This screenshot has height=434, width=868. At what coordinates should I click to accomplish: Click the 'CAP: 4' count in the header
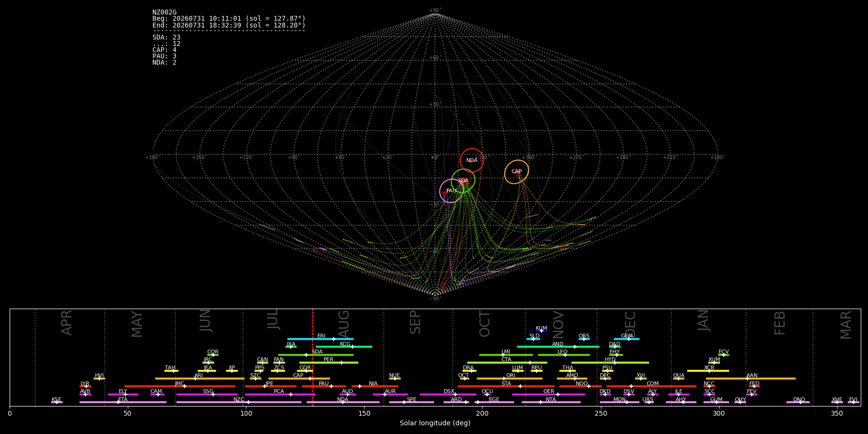(x=164, y=50)
